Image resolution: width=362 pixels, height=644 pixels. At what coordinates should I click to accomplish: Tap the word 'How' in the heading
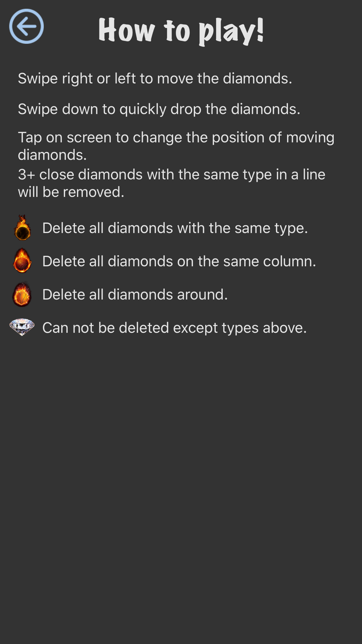click(126, 30)
